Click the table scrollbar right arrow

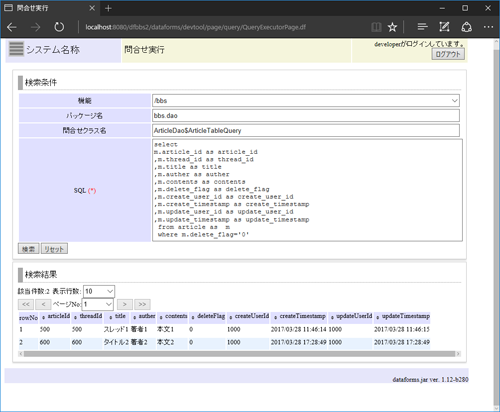click(x=458, y=354)
